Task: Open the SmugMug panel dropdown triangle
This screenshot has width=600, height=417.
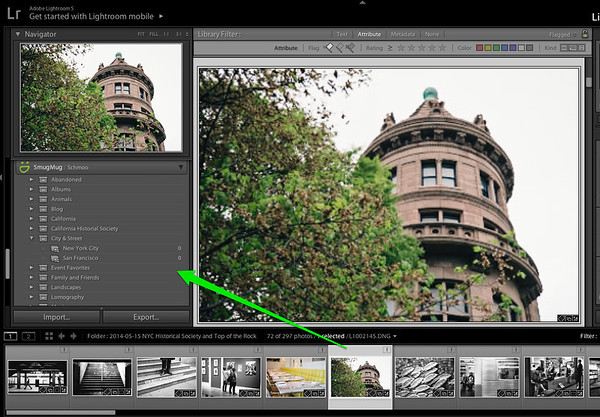Action: (181, 167)
